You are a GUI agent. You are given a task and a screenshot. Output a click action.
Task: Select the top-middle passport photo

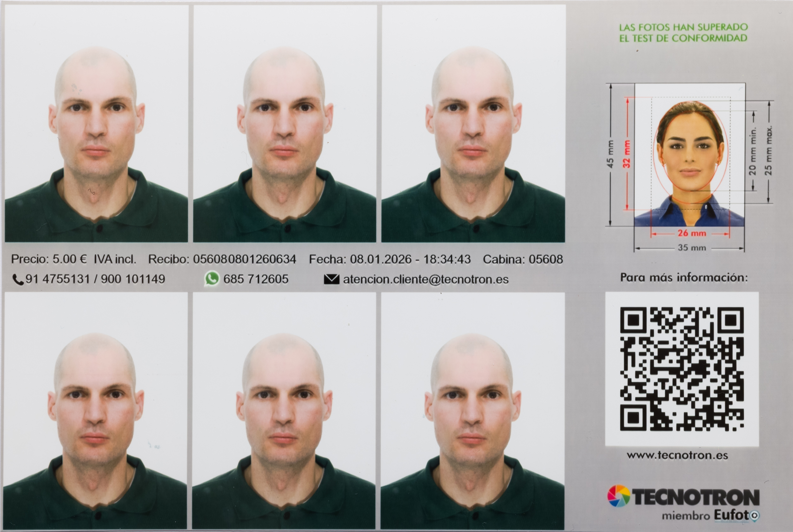point(285,123)
